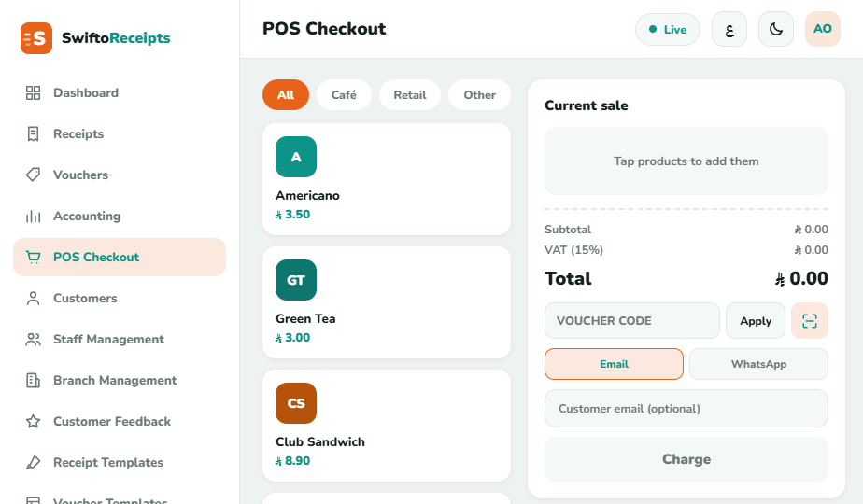Click the Current sale heading

point(587,105)
